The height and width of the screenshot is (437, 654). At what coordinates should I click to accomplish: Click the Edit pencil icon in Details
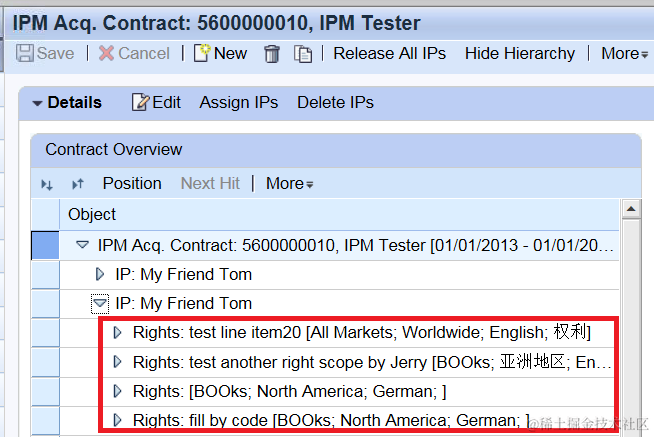pyautogui.click(x=141, y=102)
